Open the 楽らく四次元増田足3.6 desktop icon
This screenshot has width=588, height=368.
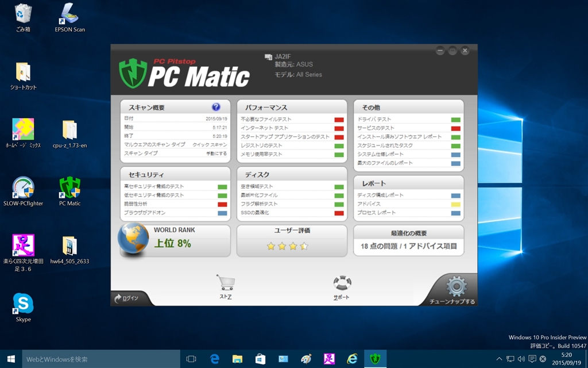[x=23, y=253]
